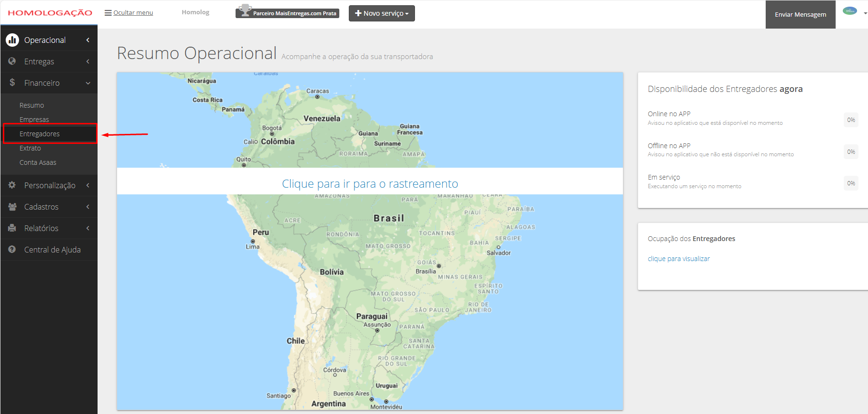Click Brasil on the map
Viewport: 868px width, 414px height.
click(x=389, y=218)
